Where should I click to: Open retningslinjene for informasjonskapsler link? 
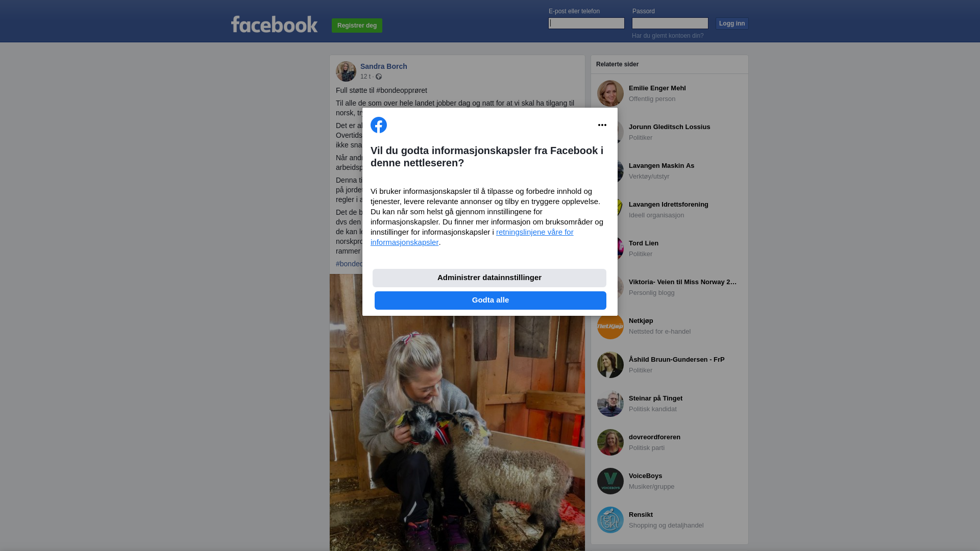pos(472,237)
